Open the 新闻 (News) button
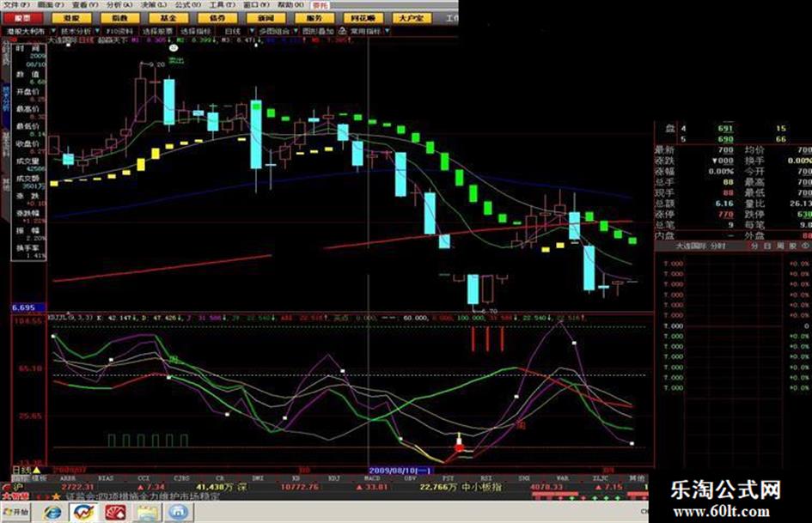 (266, 18)
